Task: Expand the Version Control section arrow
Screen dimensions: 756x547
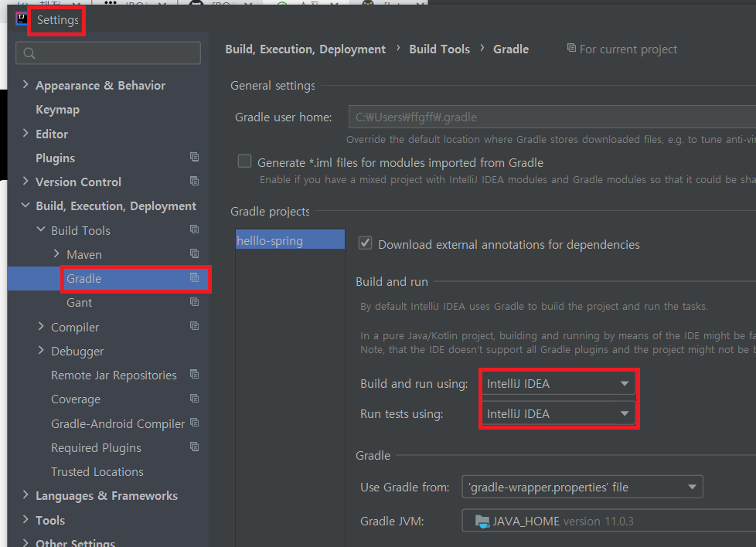Action: click(x=26, y=182)
